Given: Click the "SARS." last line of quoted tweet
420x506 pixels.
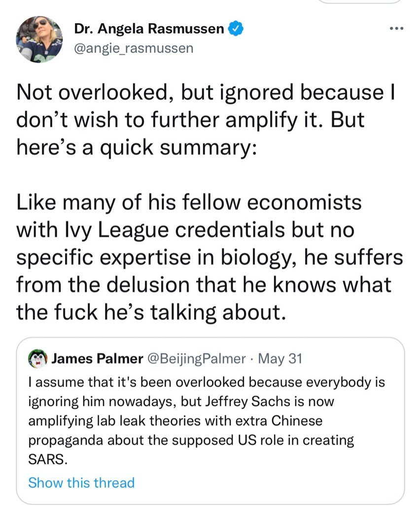Looking at the screenshot, I should tap(48, 459).
